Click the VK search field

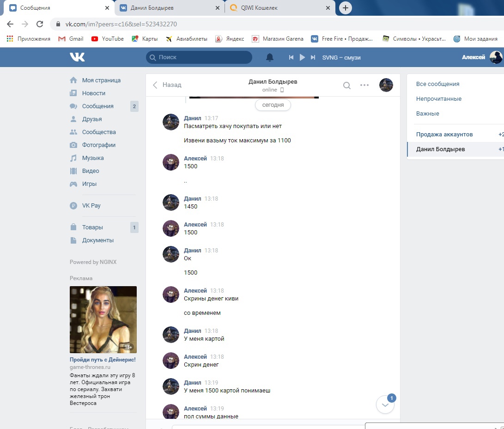(199, 57)
